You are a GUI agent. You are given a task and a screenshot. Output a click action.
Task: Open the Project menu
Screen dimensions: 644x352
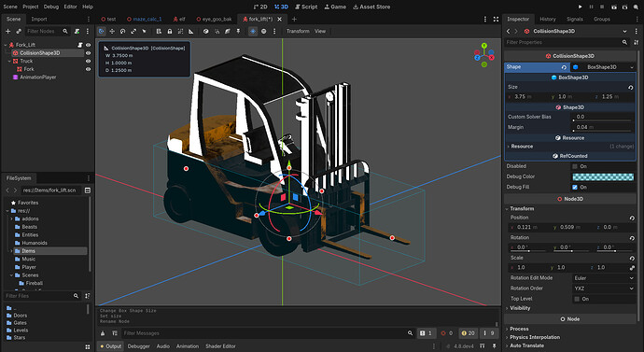(31, 7)
